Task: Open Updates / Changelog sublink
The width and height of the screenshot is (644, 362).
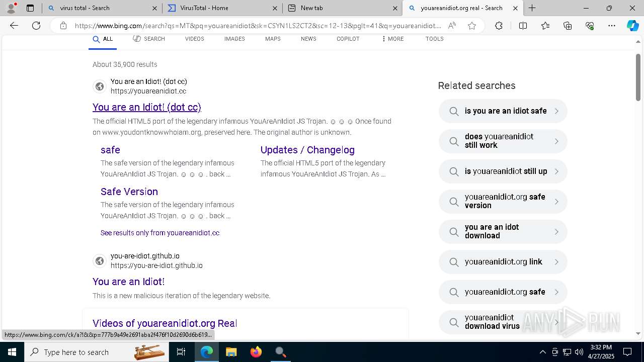Action: [307, 150]
